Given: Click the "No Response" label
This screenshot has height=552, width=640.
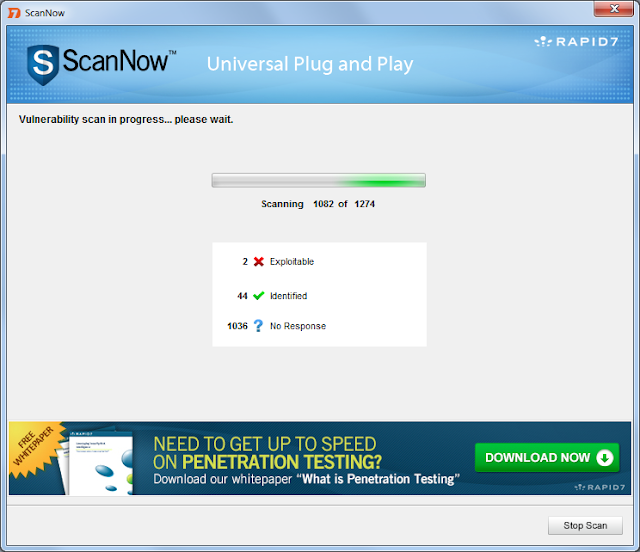Looking at the screenshot, I should [x=298, y=326].
